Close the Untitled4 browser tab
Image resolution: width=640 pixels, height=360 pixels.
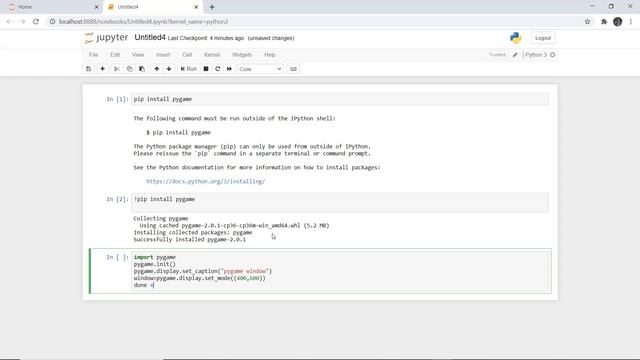[x=196, y=7]
